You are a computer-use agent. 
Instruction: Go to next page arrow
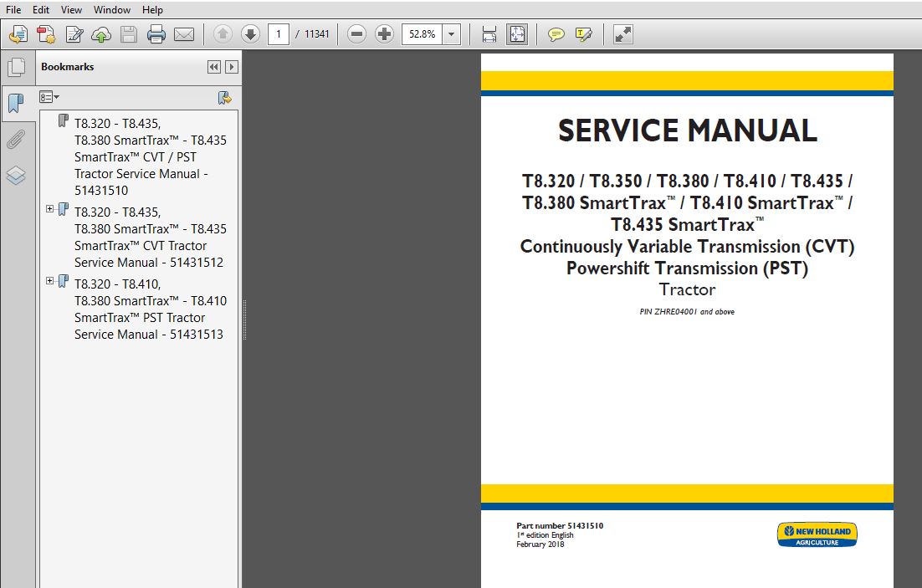point(250,34)
